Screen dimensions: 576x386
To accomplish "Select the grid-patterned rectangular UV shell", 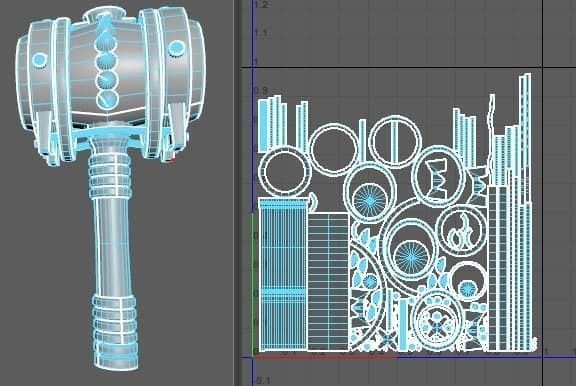I will pyautogui.click(x=328, y=281).
